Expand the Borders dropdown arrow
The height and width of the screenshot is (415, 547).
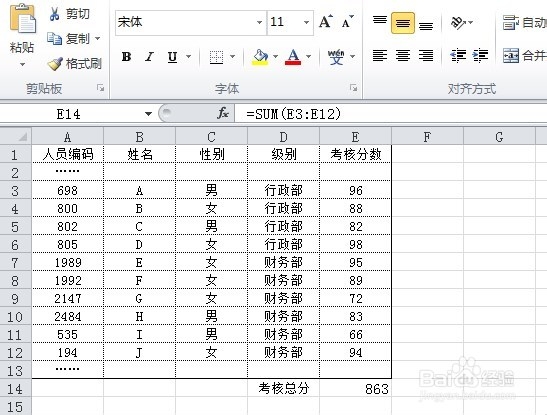click(x=233, y=56)
